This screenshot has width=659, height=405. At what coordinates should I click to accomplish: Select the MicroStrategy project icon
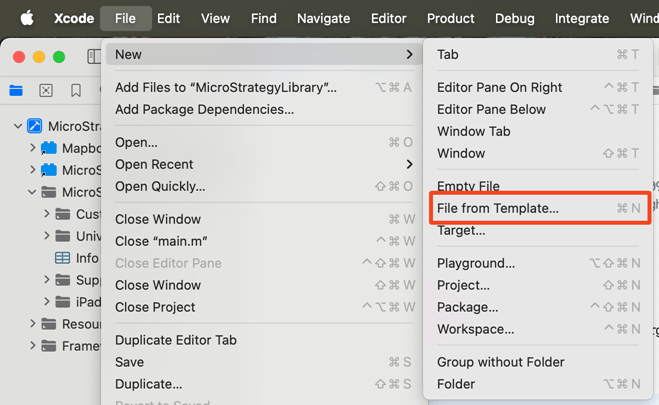[34, 126]
